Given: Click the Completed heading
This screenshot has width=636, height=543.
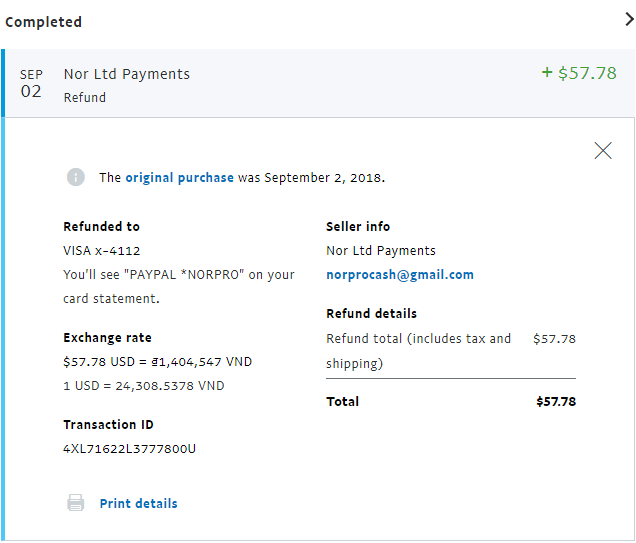Looking at the screenshot, I should [44, 22].
